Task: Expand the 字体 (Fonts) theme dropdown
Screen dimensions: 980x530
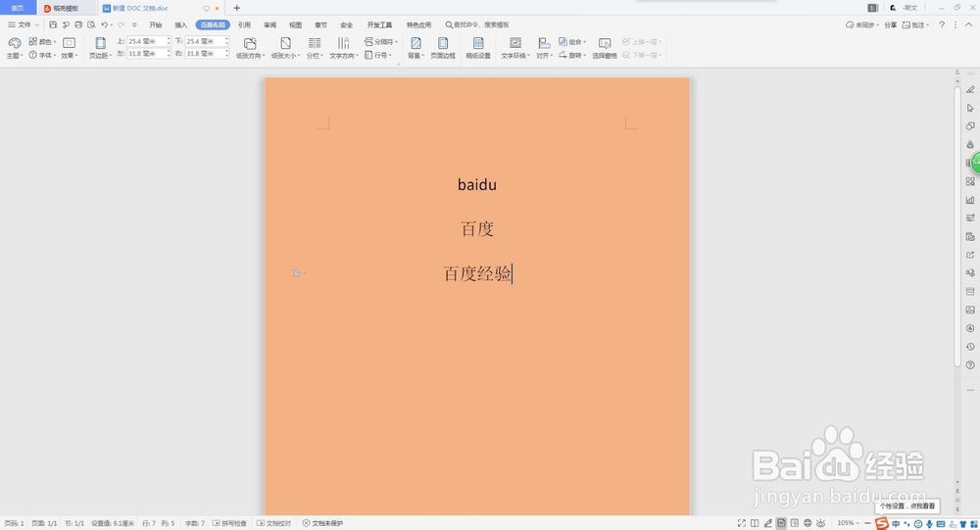Action: tap(42, 55)
